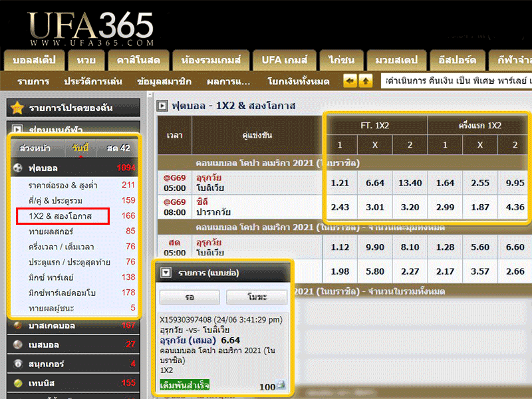
Task: Open the ไก่ชน tab
Action: point(341,60)
